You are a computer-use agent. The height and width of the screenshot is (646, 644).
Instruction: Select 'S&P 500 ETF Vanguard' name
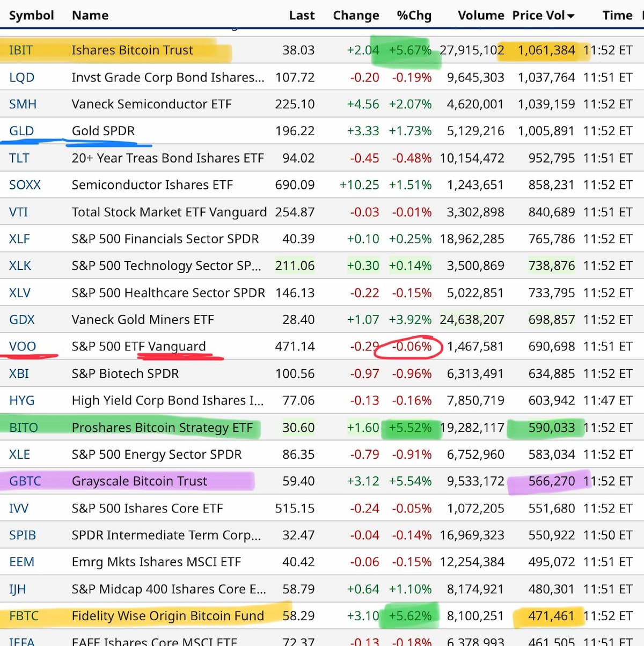point(138,347)
